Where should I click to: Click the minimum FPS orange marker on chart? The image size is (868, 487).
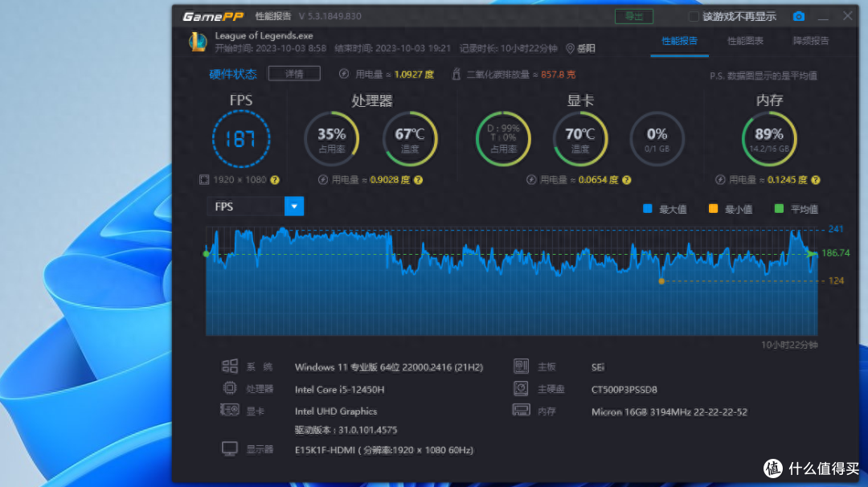coord(661,281)
